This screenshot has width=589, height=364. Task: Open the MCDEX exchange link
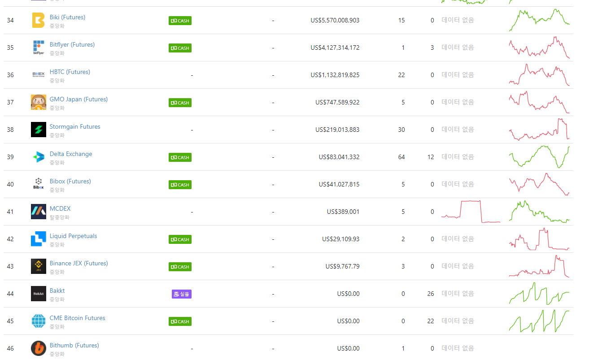[60, 208]
